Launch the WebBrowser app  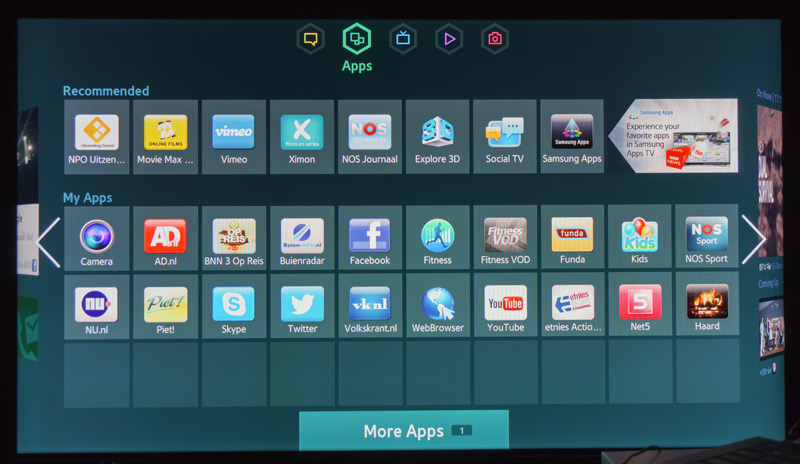point(438,305)
